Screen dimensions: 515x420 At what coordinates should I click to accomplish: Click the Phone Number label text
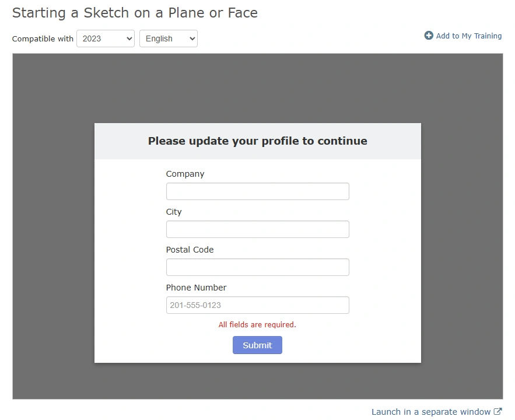click(196, 288)
